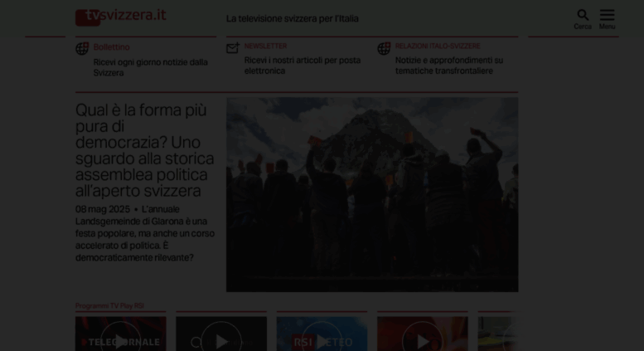This screenshot has width=644, height=351.
Task: Click 'Ricevi i nostri articoli per posta elettronica'
Action: [303, 66]
